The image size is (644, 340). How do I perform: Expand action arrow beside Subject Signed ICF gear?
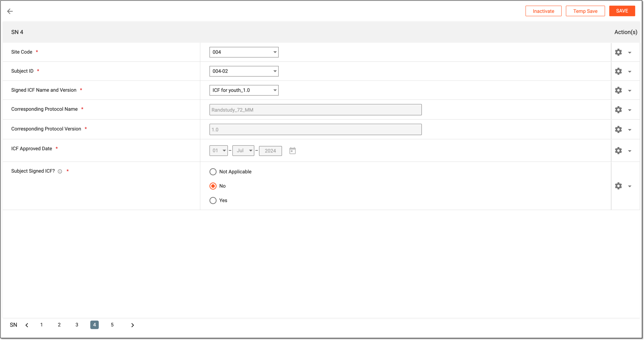click(630, 186)
